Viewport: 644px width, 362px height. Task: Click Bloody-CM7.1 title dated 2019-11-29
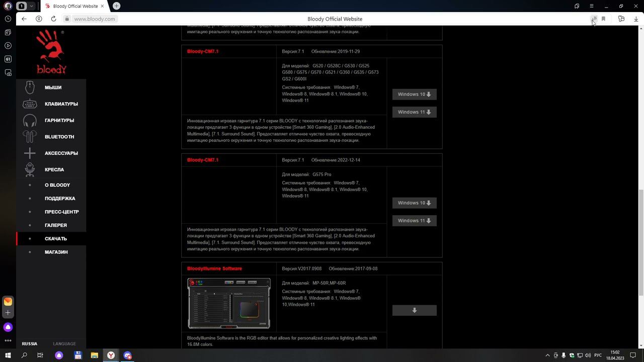[x=203, y=51]
